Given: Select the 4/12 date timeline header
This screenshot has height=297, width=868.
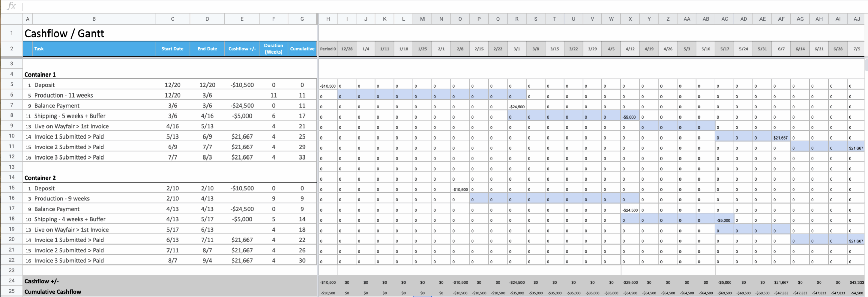Looking at the screenshot, I should tap(630, 49).
